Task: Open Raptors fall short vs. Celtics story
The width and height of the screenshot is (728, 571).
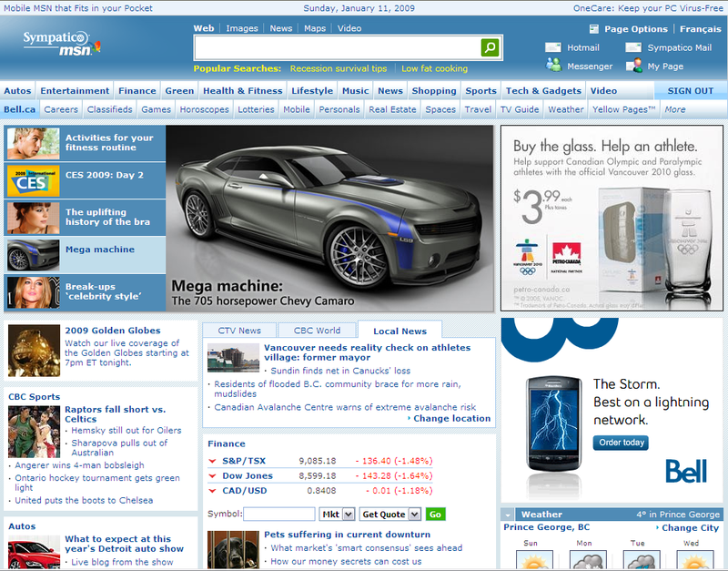Action: [116, 414]
